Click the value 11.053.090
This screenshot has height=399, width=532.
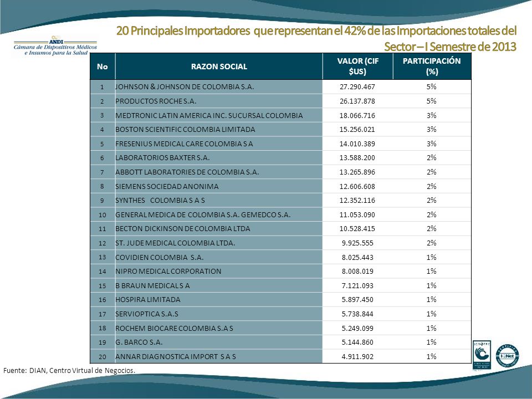pyautogui.click(x=357, y=215)
